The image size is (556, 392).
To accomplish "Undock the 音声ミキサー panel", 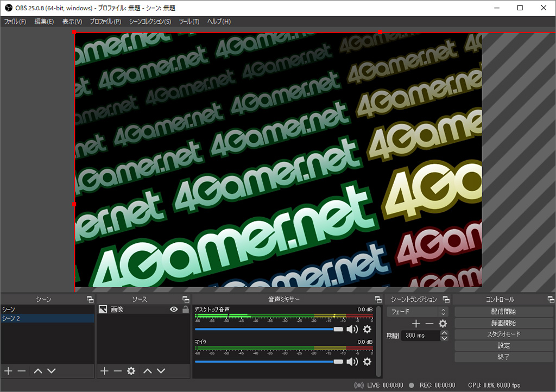I will (378, 300).
